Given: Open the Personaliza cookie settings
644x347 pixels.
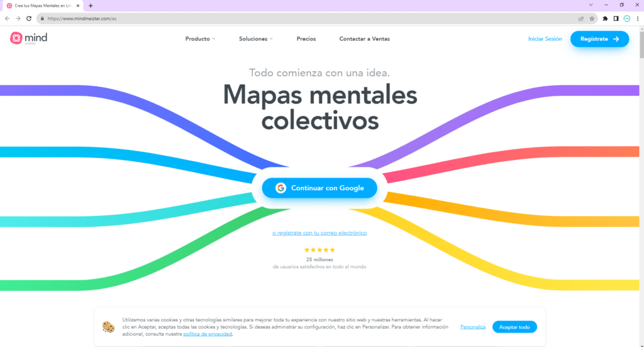Looking at the screenshot, I should click(473, 327).
